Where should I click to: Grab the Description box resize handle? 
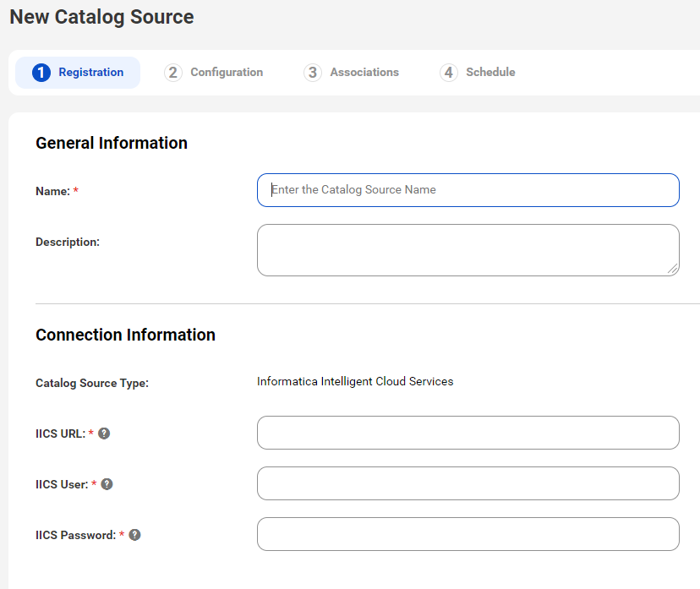click(673, 269)
